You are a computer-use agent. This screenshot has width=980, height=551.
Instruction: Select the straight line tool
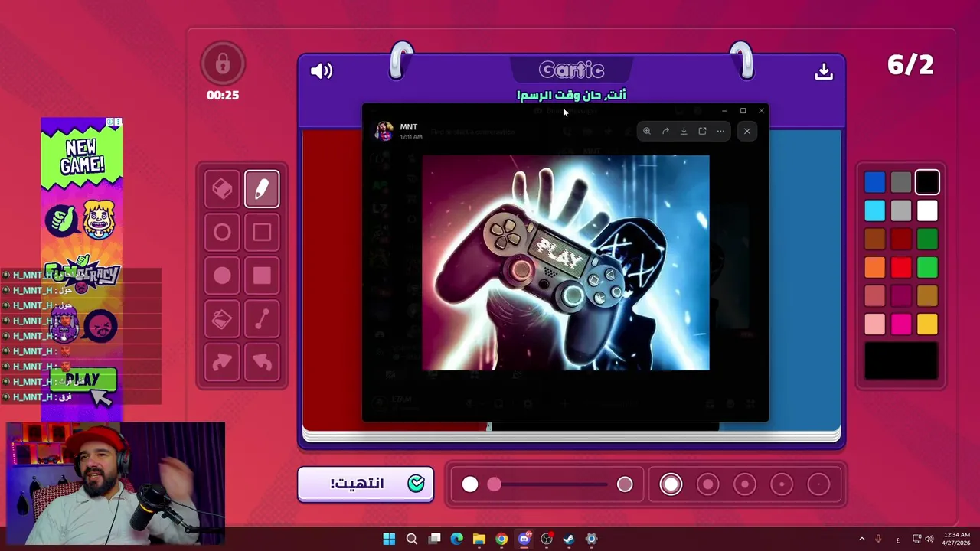click(x=262, y=319)
